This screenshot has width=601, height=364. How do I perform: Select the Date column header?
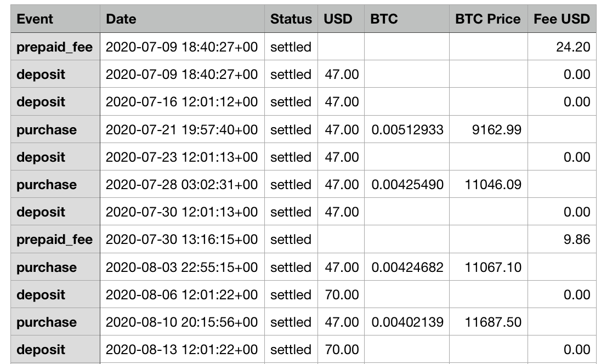click(x=182, y=19)
